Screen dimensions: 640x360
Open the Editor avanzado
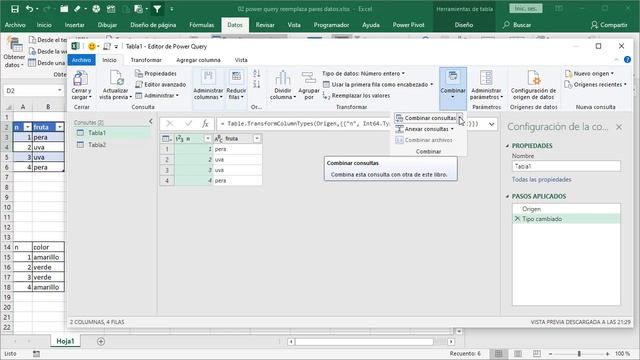pos(160,84)
